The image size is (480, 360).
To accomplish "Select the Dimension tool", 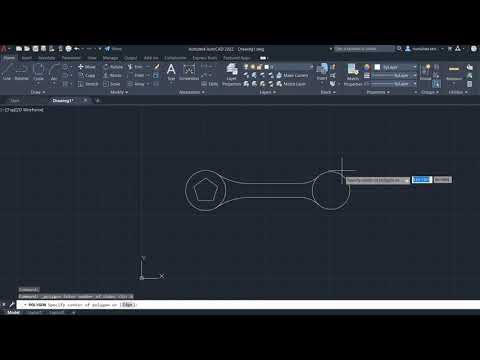I will [189, 71].
